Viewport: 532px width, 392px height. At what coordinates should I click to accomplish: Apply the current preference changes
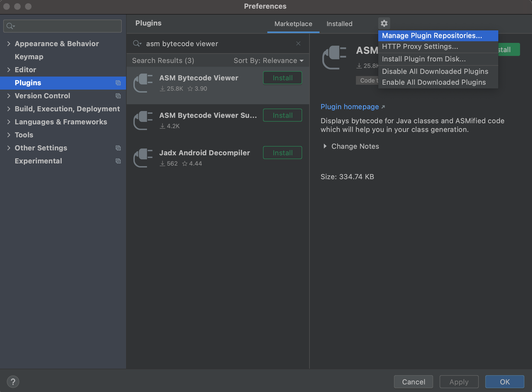click(459, 381)
